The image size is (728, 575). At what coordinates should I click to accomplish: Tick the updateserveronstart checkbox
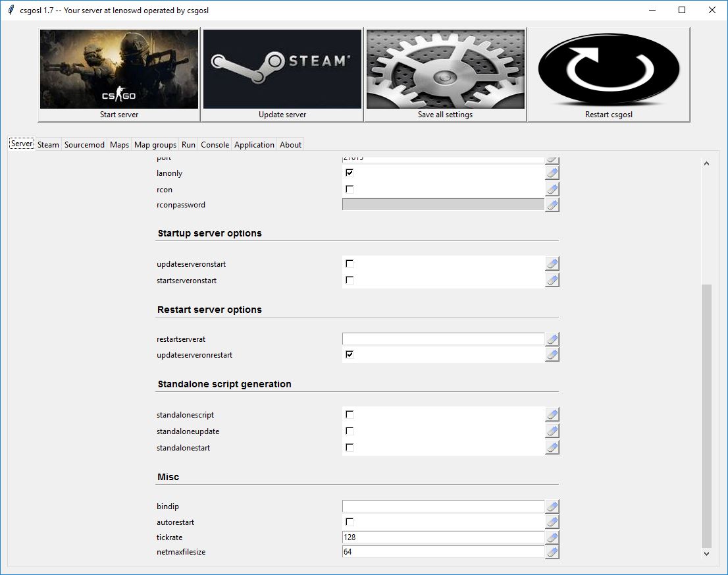350,264
